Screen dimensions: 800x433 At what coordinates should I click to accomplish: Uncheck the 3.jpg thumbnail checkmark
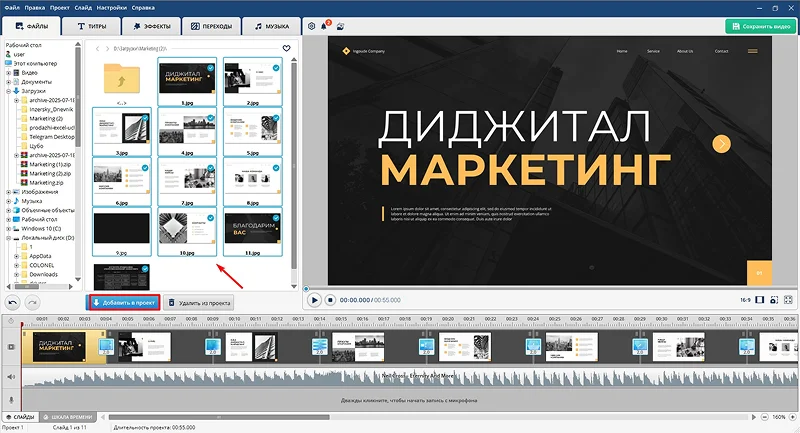(145, 118)
